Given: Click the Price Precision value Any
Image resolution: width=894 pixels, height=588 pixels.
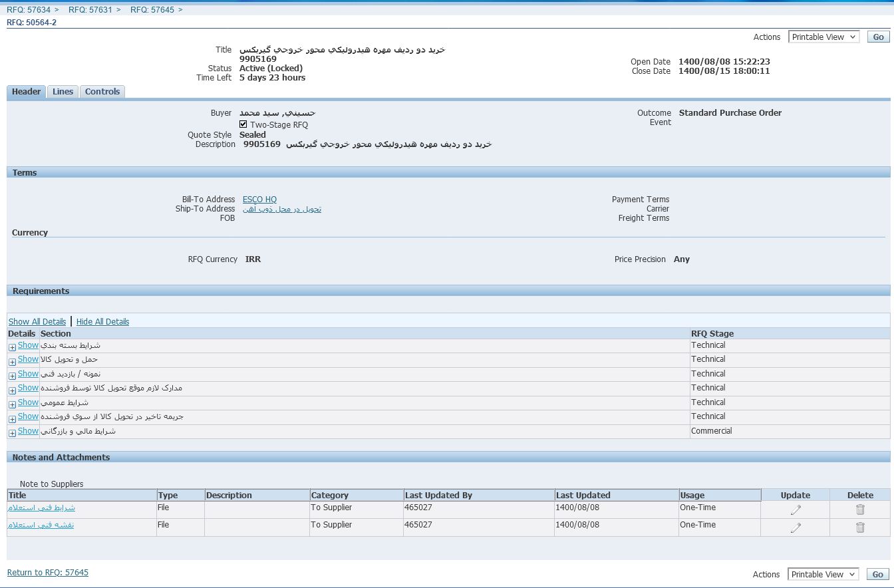Looking at the screenshot, I should click(682, 259).
